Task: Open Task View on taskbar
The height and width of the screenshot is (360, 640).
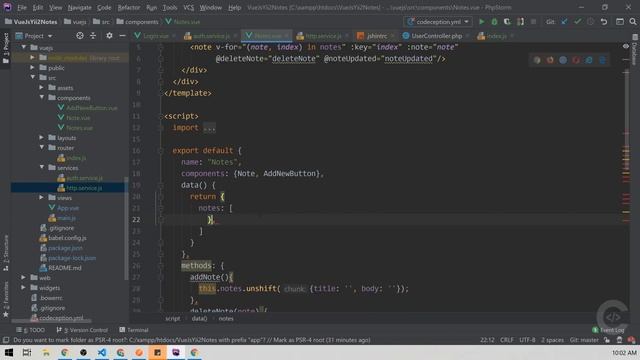Action: [27, 352]
